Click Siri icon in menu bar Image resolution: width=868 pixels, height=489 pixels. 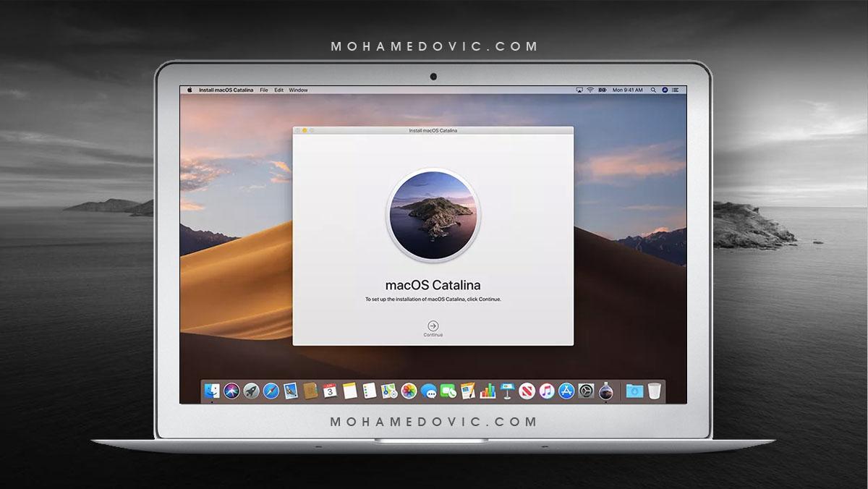click(x=665, y=90)
